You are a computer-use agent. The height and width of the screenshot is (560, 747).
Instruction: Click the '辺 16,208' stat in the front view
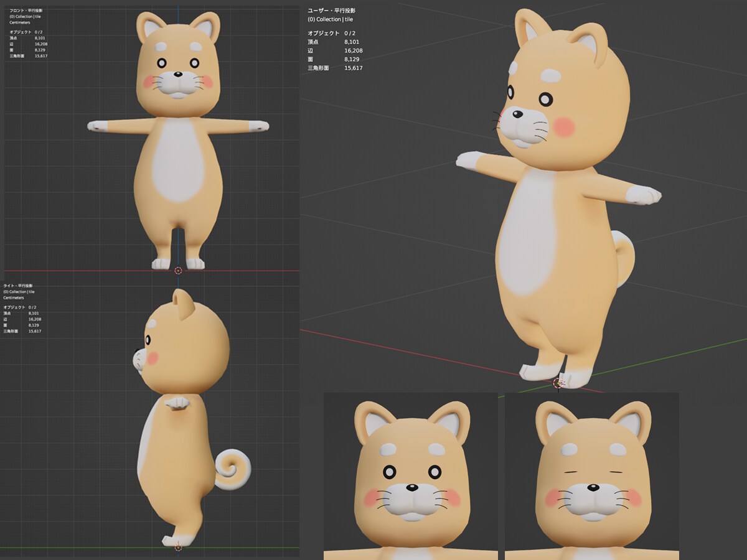[28, 44]
